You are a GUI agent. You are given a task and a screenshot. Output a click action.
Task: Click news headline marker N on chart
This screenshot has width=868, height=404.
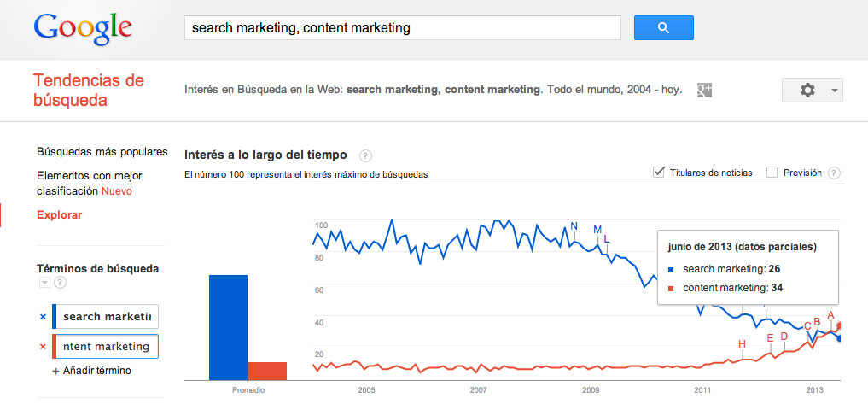[x=574, y=226]
